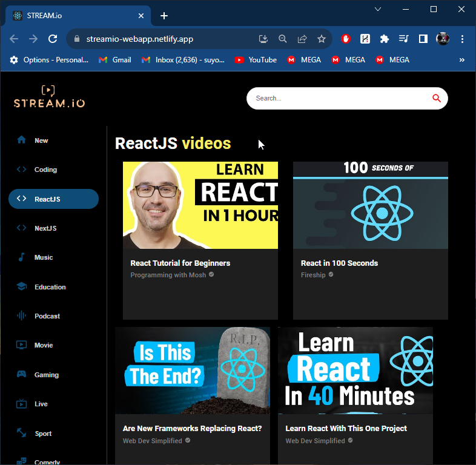Click the STREAM.io logo
The width and height of the screenshot is (476, 465).
[x=49, y=96]
